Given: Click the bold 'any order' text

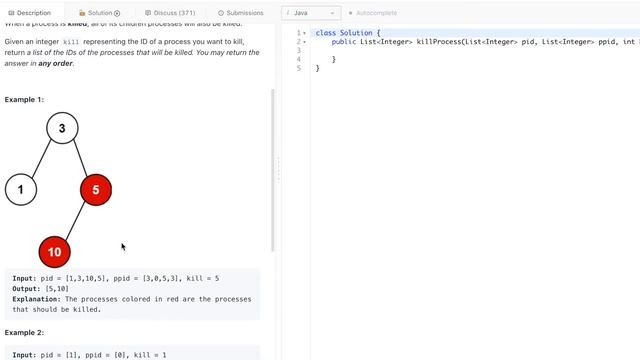Looking at the screenshot, I should [55, 63].
